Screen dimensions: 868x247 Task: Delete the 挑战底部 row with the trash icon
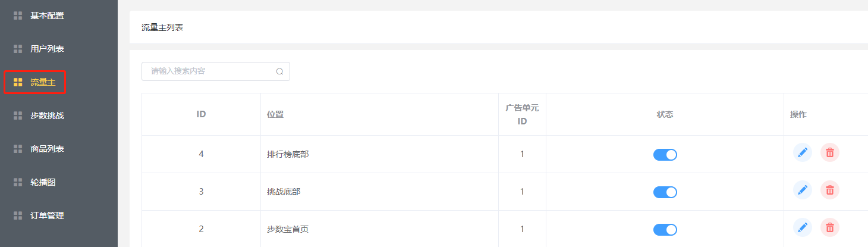[x=830, y=190]
